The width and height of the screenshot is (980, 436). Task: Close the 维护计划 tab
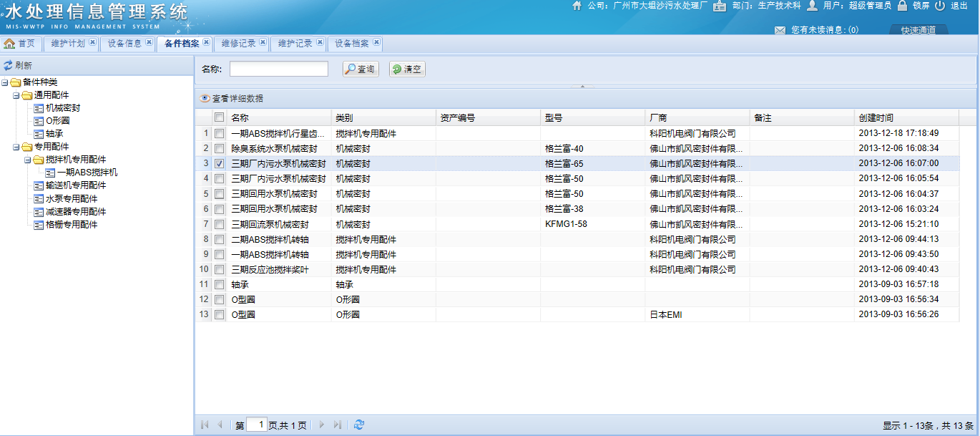92,43
